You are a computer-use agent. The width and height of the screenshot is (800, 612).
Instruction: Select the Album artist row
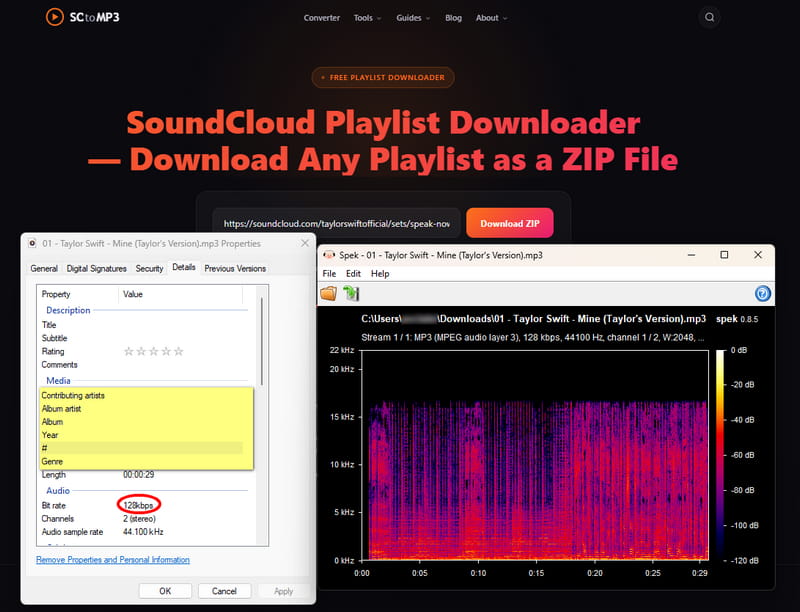pos(142,409)
